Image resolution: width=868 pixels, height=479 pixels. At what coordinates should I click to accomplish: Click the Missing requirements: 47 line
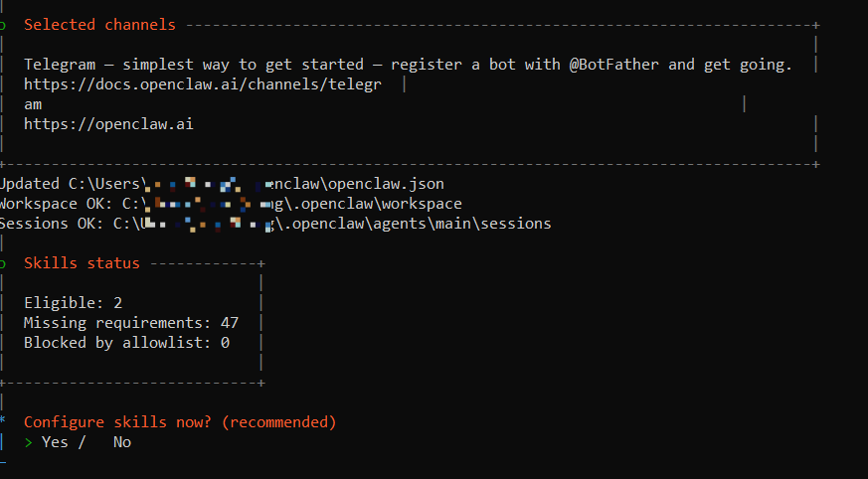tap(131, 323)
